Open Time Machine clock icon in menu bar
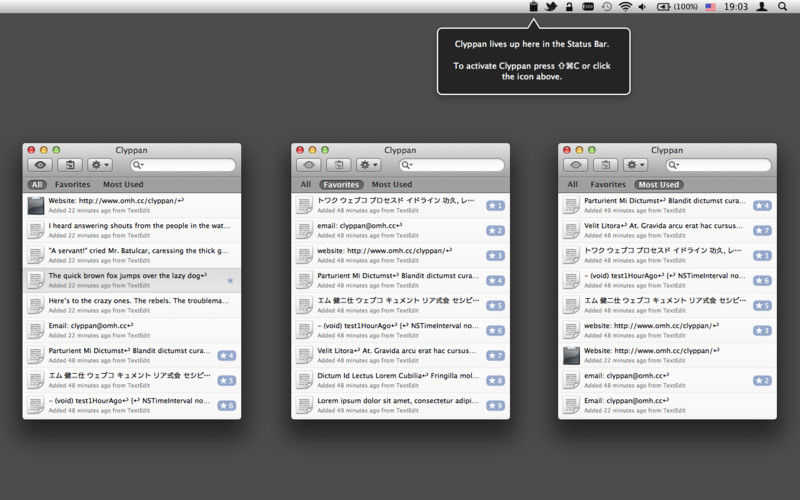 (x=607, y=7)
